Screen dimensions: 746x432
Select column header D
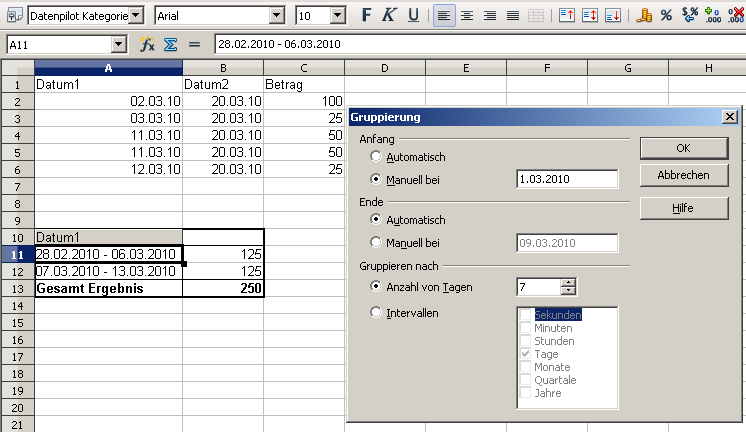(384, 68)
